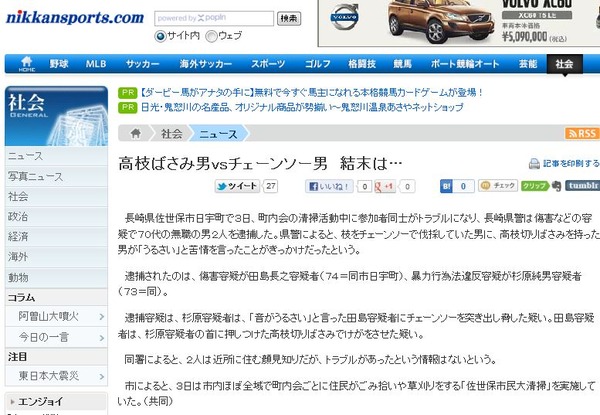Share the article on tumblr
This screenshot has width=600, height=415.
pyautogui.click(x=582, y=186)
